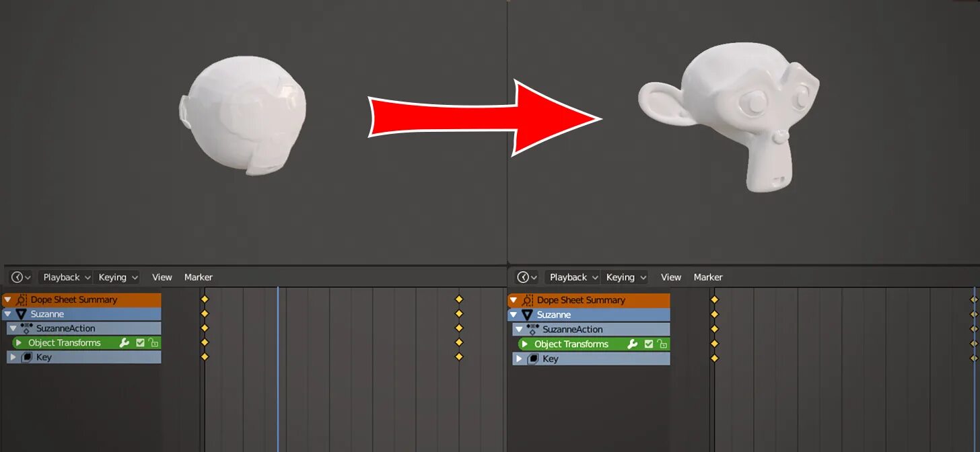Uncheck mute checkbox on left Object Transforms
This screenshot has width=980, height=452.
coord(140,343)
